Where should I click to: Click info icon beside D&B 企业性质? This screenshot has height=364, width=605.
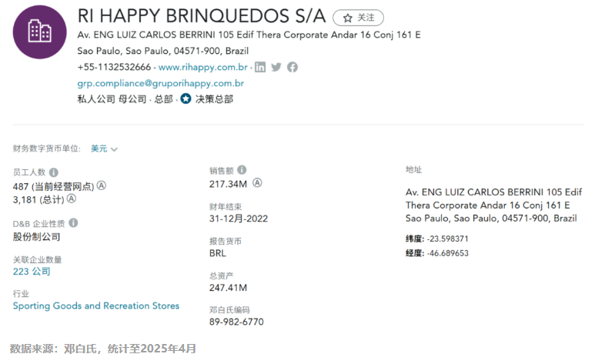coord(73,223)
